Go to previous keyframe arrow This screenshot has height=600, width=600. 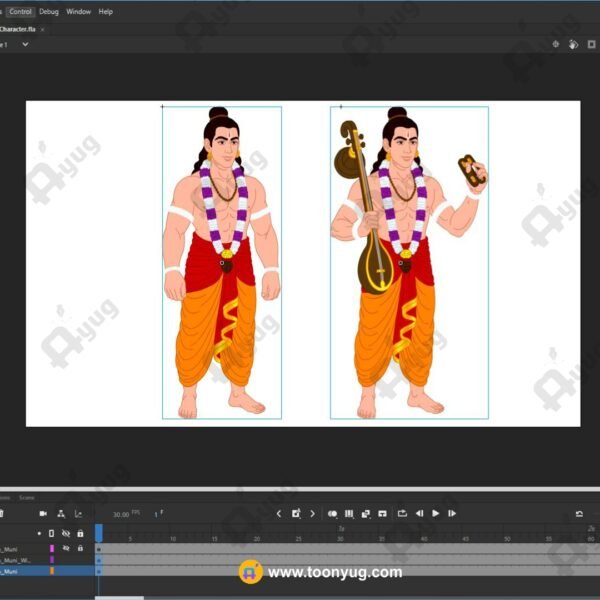tap(279, 514)
